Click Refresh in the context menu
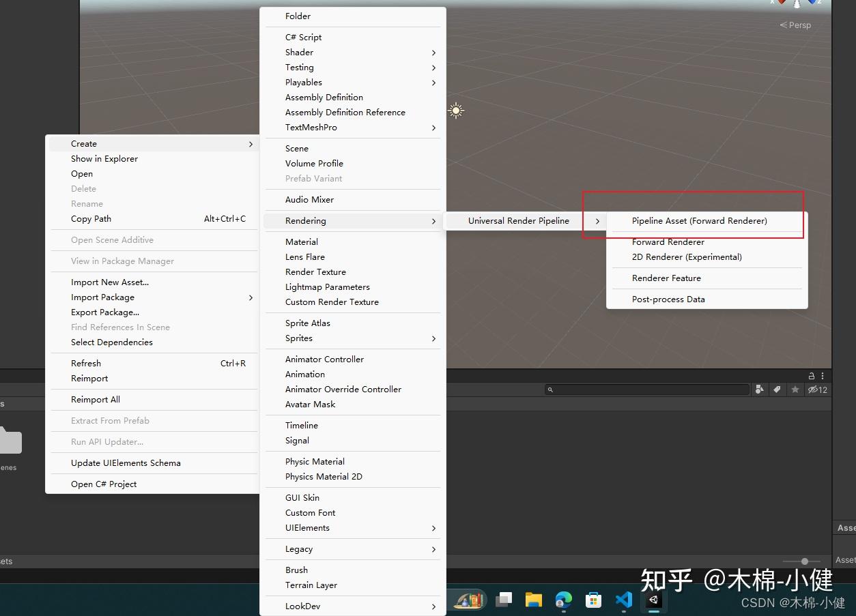The image size is (856, 616). pyautogui.click(x=85, y=363)
